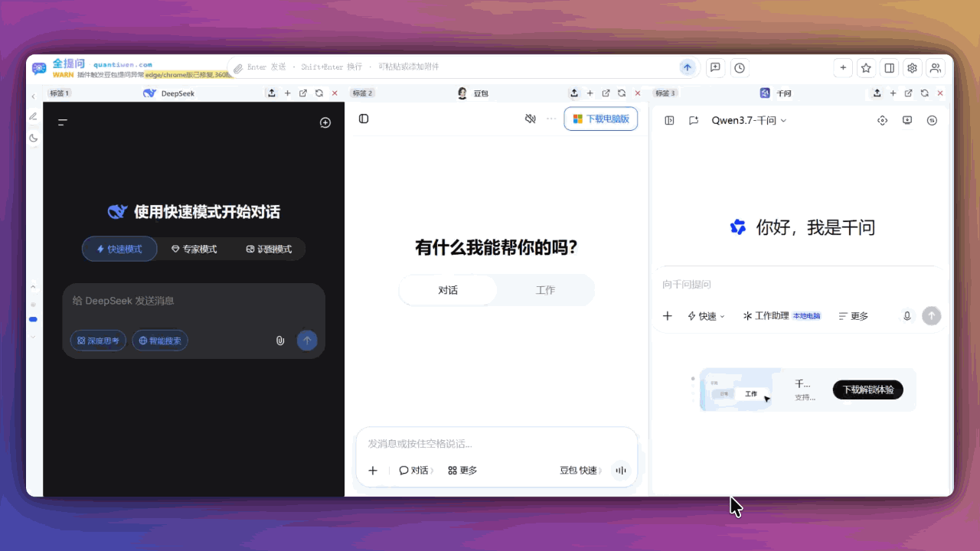Click the 下载电脑版 button
980x551 pixels.
[601, 119]
